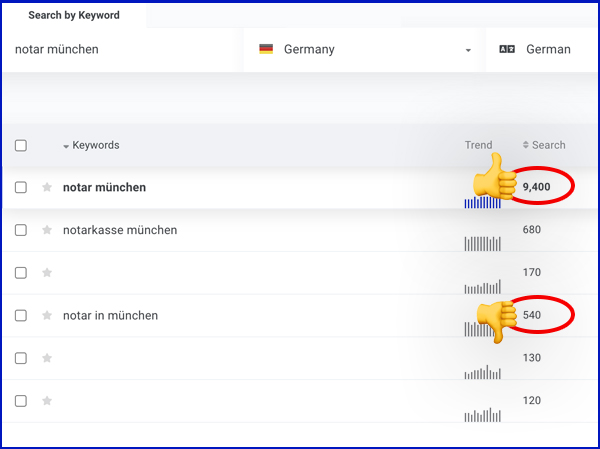Star the keyword in the 120 row
This screenshot has width=600, height=449.
pyautogui.click(x=47, y=401)
